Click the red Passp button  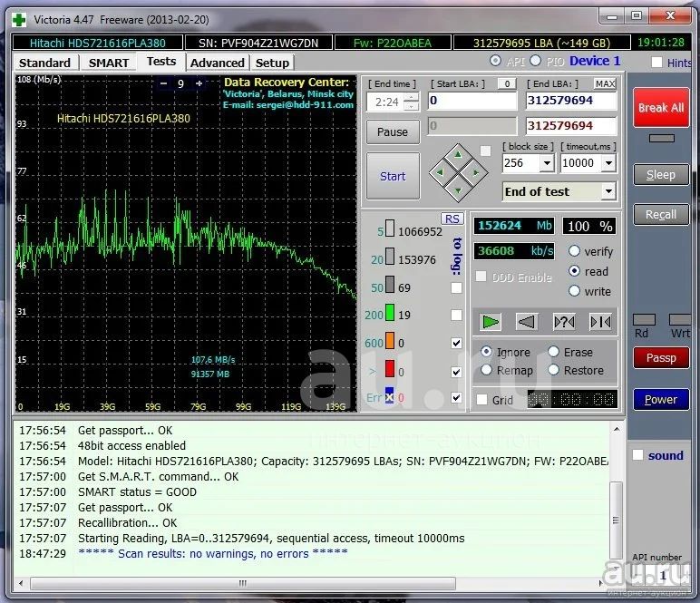coord(661,357)
